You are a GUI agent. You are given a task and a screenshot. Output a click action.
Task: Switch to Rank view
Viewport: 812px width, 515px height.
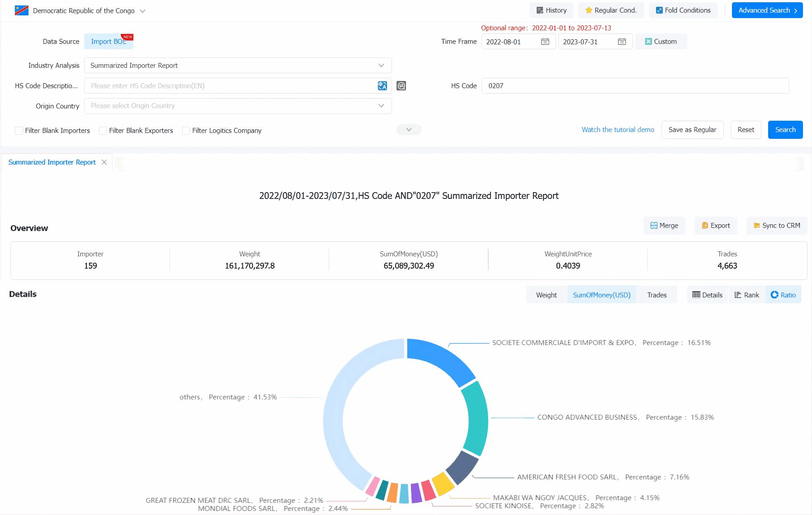746,295
